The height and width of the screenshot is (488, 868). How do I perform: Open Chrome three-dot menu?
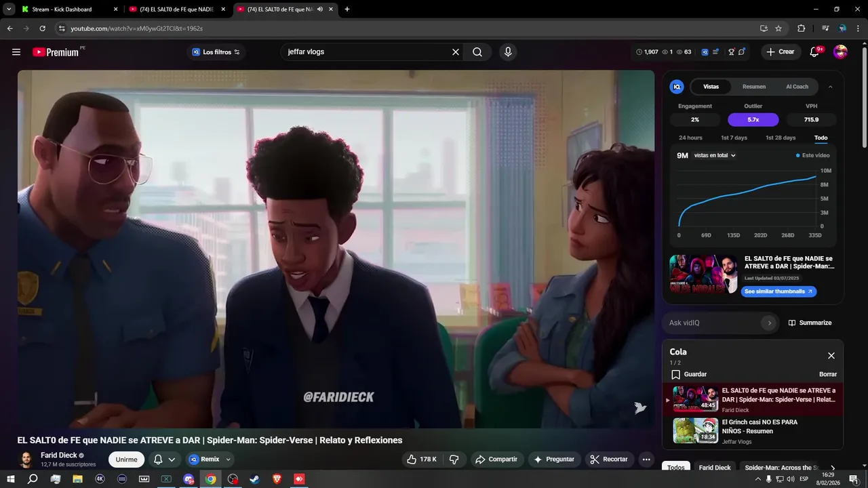coord(857,28)
